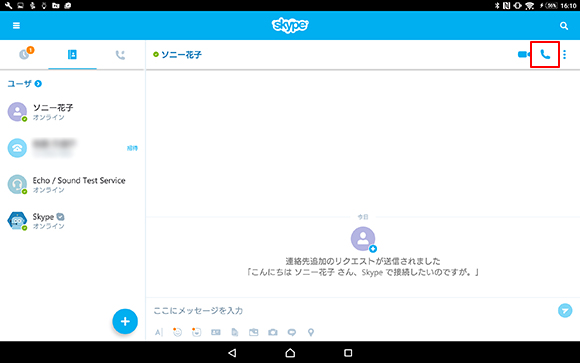
Task: Tap the wrench notification icon
Action: [x=8, y=5]
